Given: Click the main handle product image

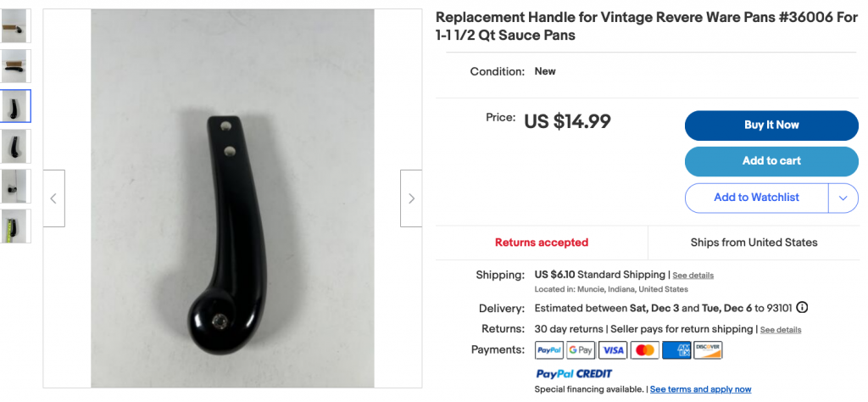Looking at the screenshot, I should [232, 198].
